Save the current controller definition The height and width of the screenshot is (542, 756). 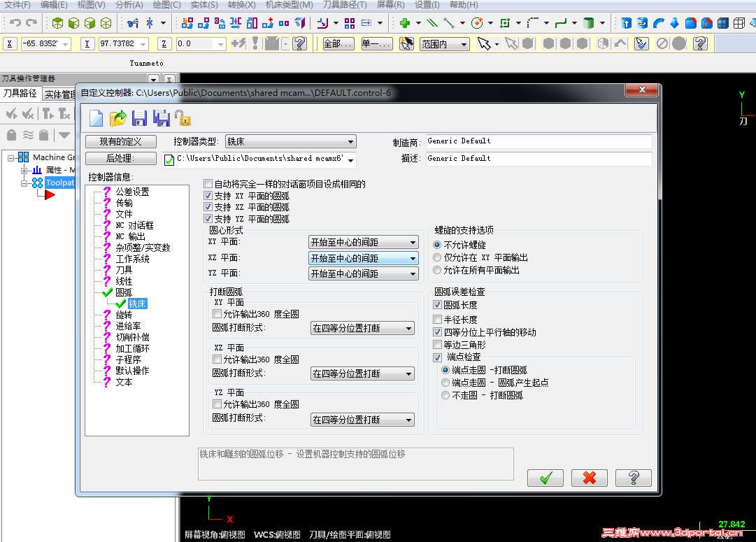click(139, 118)
